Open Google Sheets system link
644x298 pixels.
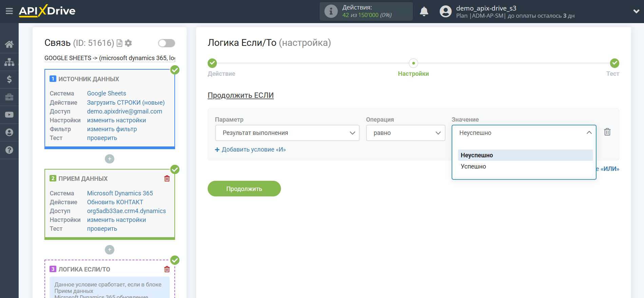107,93
